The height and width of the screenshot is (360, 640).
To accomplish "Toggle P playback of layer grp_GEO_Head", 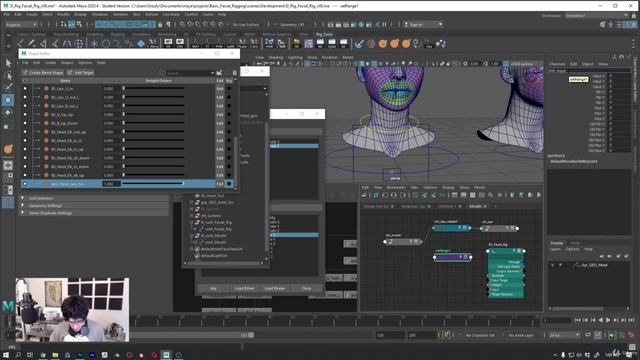I will 560,265.
